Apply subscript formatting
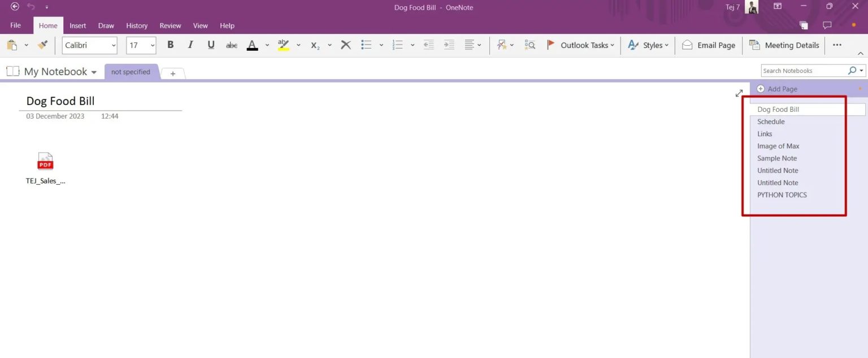The height and width of the screenshot is (358, 868). [x=315, y=45]
